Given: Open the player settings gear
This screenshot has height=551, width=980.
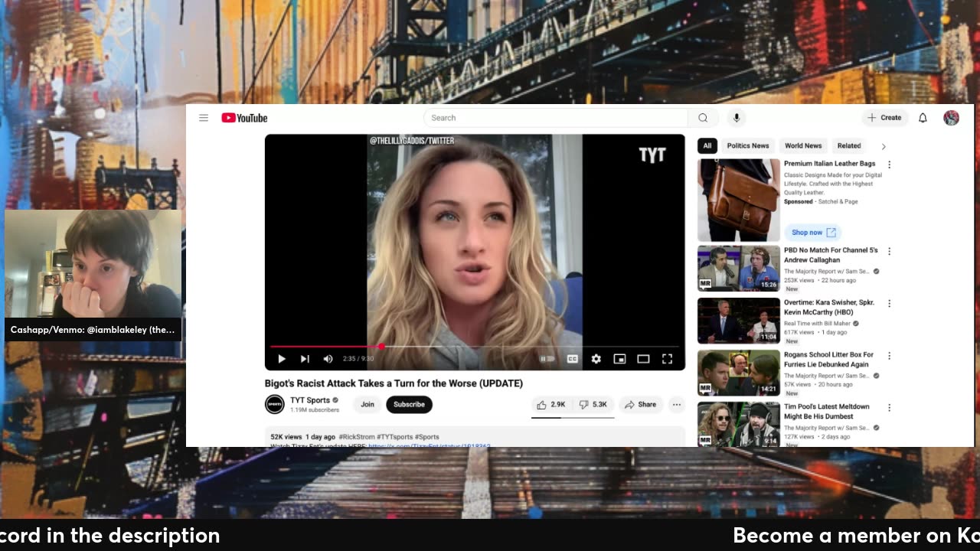Looking at the screenshot, I should pyautogui.click(x=596, y=359).
